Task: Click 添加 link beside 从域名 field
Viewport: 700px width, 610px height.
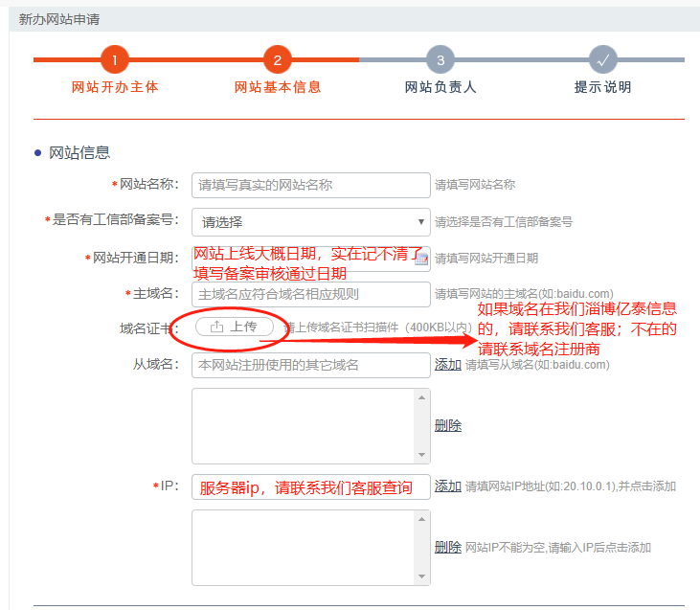Action: [448, 365]
